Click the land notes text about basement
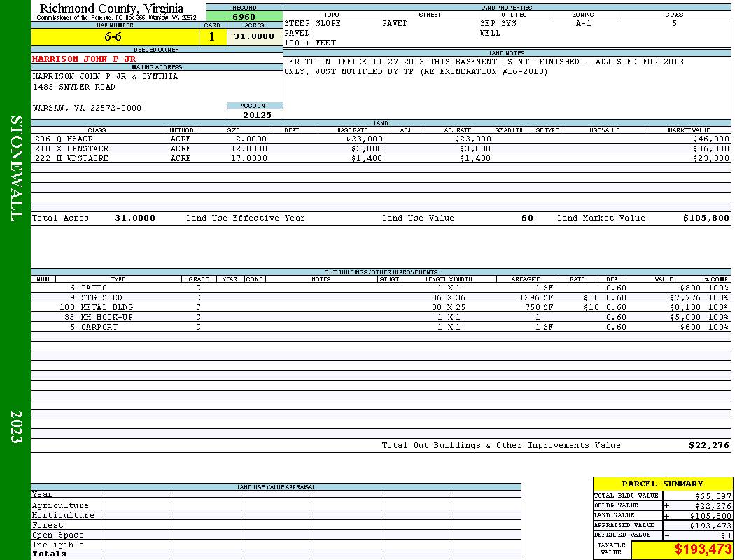This screenshot has width=735, height=560. [484, 66]
